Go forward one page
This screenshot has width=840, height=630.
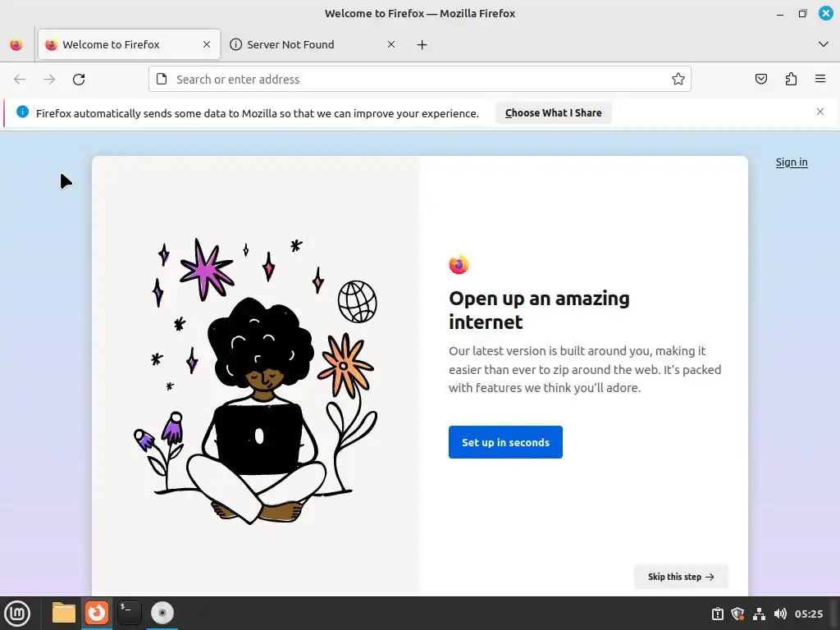[x=49, y=80]
